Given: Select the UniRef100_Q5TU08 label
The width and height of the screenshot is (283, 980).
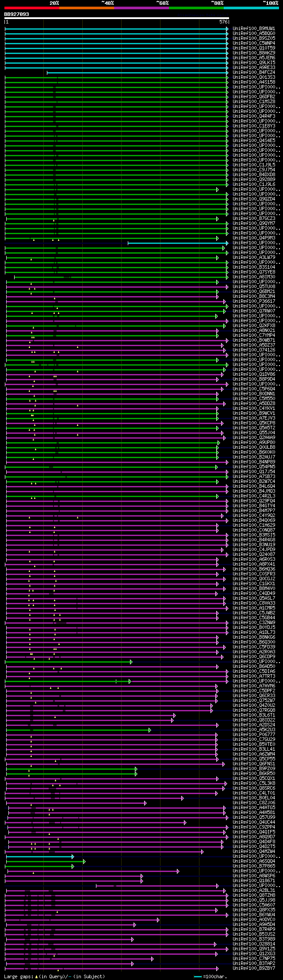Looking at the screenshot, I should point(254,286).
